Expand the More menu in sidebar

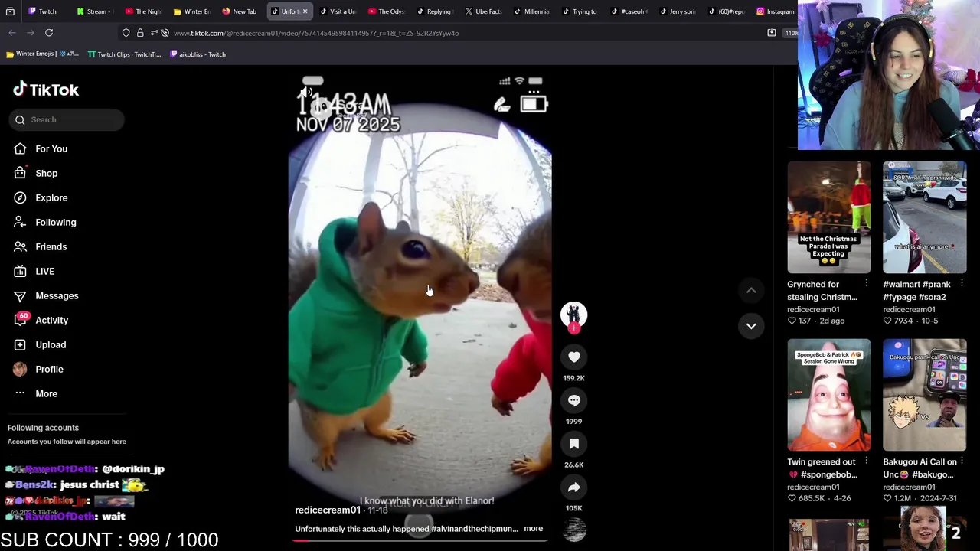46,393
